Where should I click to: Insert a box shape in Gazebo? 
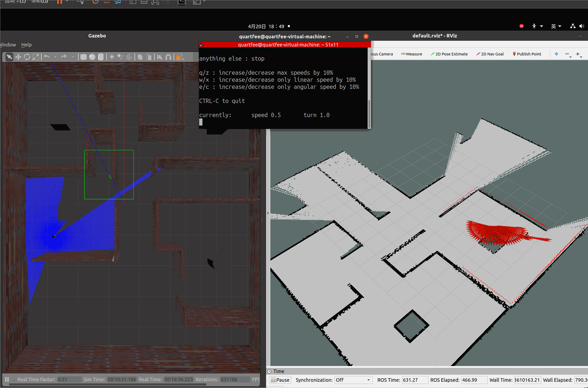[83, 57]
